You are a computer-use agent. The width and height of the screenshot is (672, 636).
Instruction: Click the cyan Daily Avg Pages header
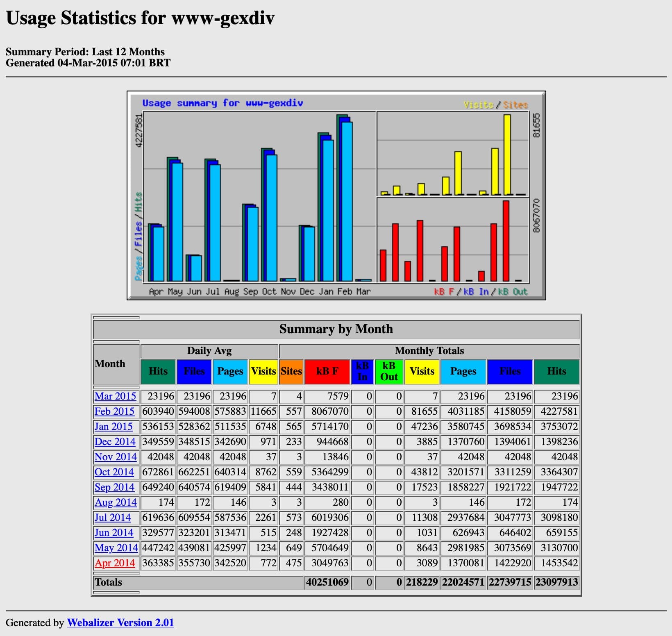coord(230,371)
